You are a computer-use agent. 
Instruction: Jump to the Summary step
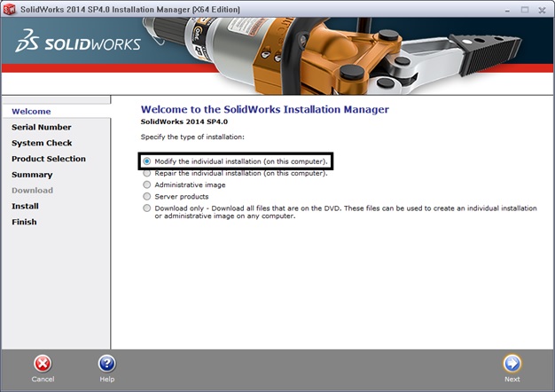tap(32, 175)
